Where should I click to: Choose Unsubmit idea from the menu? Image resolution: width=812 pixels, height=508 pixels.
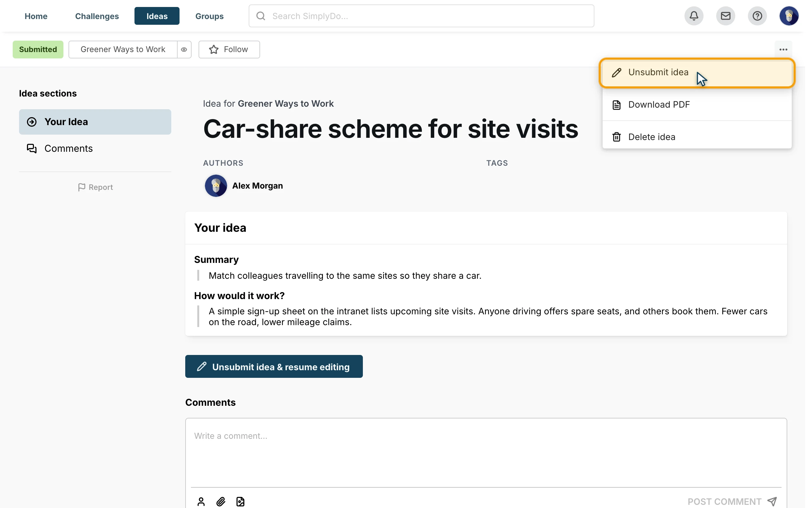(x=697, y=73)
